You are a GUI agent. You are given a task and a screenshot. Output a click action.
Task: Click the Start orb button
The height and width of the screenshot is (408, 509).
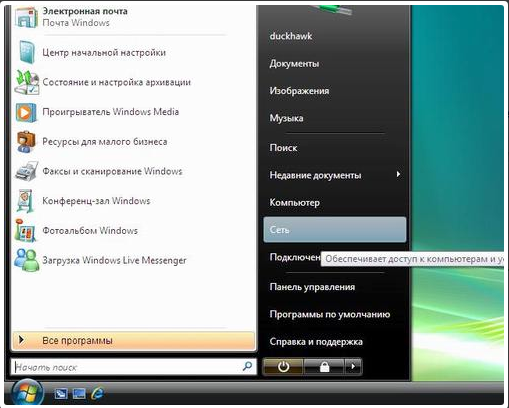tap(27, 393)
